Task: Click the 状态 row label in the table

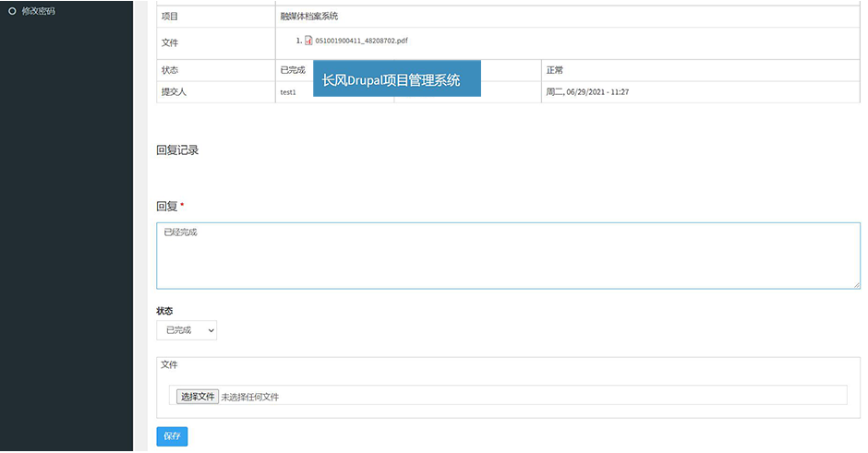Action: (x=170, y=70)
